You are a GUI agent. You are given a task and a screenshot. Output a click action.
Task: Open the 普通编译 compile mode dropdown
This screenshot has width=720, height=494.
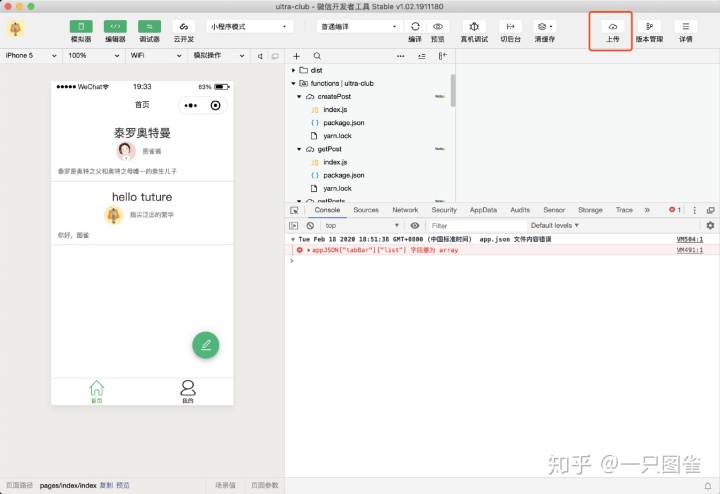[360, 27]
